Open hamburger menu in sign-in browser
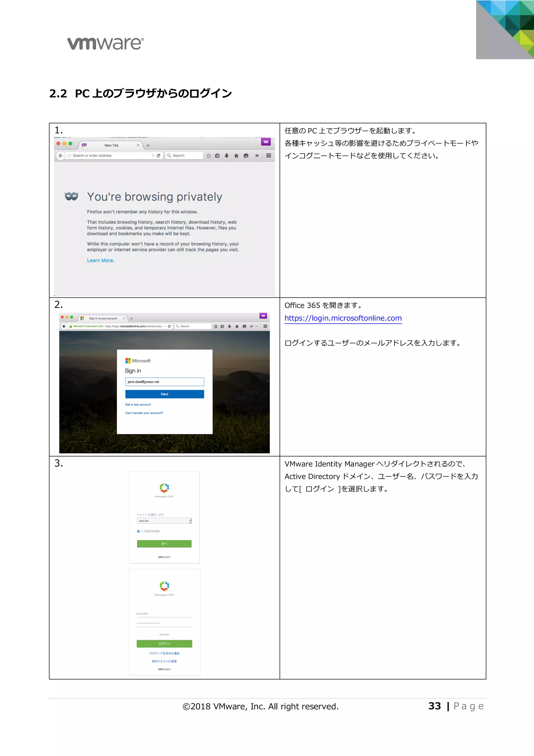 pyautogui.click(x=265, y=326)
